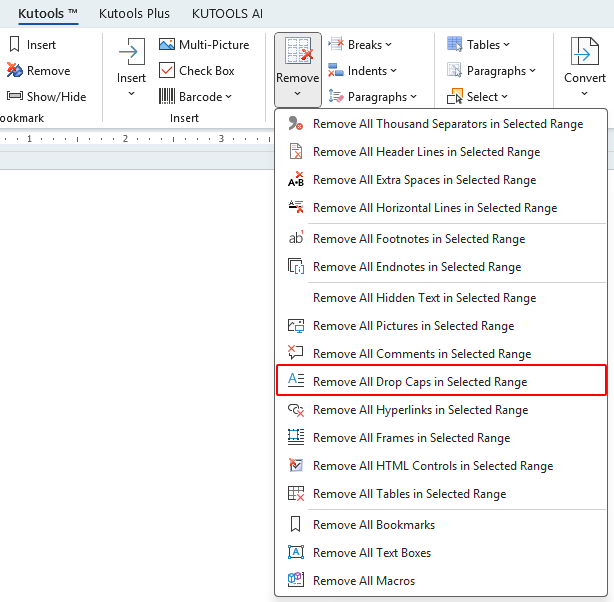Expand the Indents dropdown arrow
Screen dimensions: 614x602
[x=393, y=71]
